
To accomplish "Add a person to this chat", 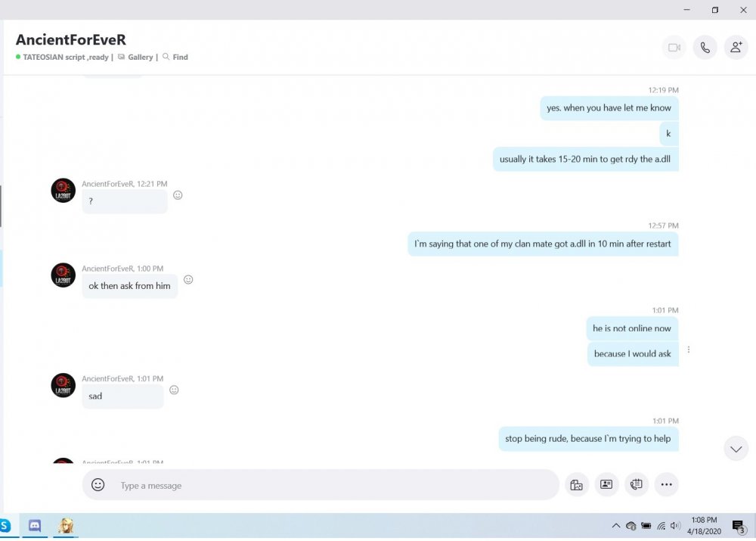I will 736,48.
